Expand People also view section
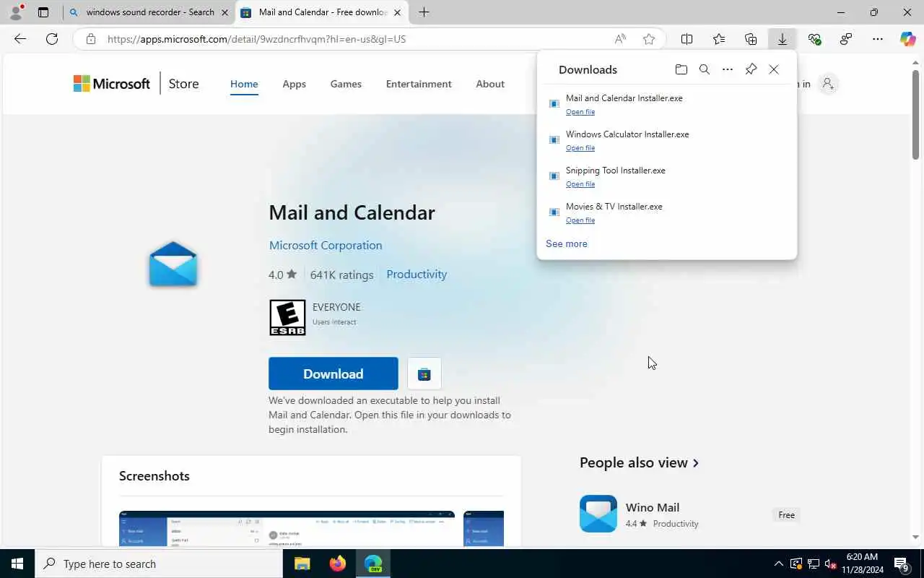This screenshot has width=924, height=578. click(x=639, y=462)
